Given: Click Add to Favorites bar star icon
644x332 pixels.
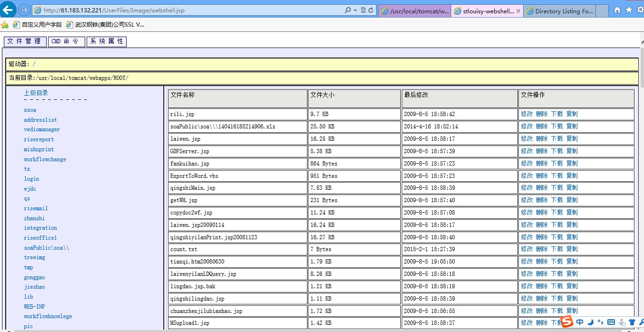Looking at the screenshot, I should [5, 25].
